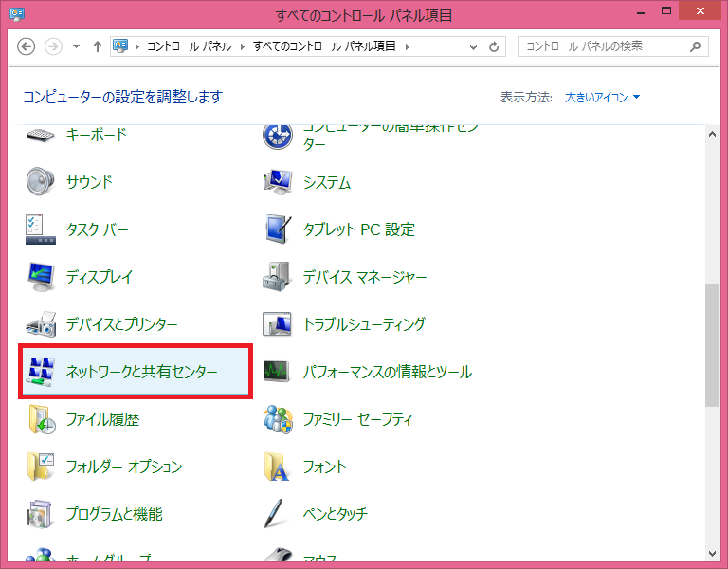Go up one level with up arrow
The width and height of the screenshot is (728, 569).
click(x=97, y=46)
